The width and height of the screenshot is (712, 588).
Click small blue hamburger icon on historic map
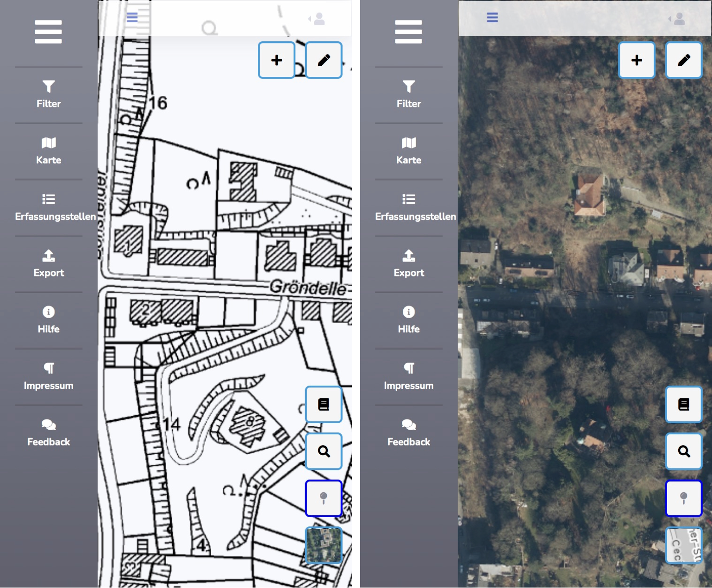[132, 18]
